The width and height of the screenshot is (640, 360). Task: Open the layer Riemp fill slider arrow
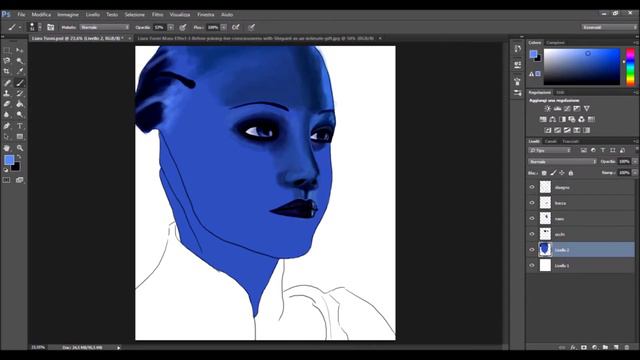(635, 173)
